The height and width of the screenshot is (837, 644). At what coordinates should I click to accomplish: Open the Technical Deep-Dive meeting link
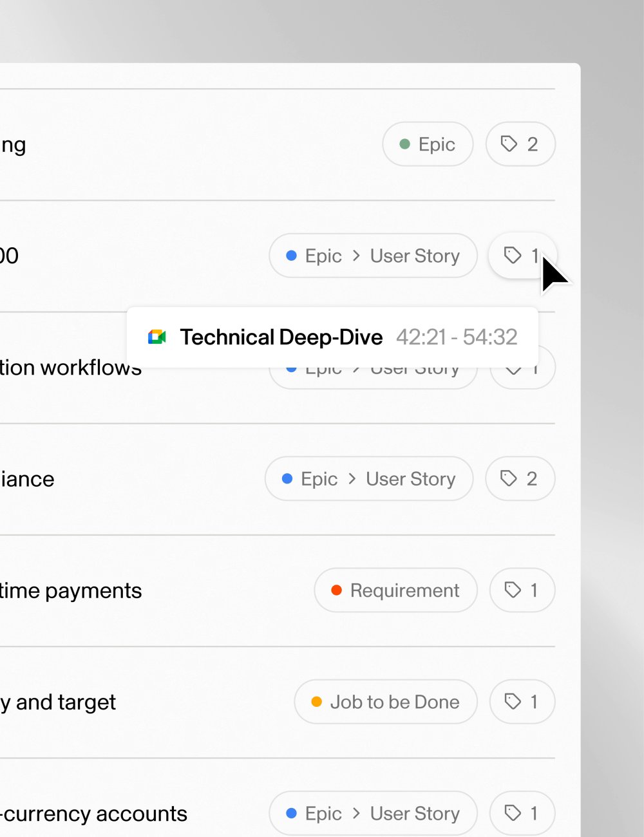(x=281, y=337)
